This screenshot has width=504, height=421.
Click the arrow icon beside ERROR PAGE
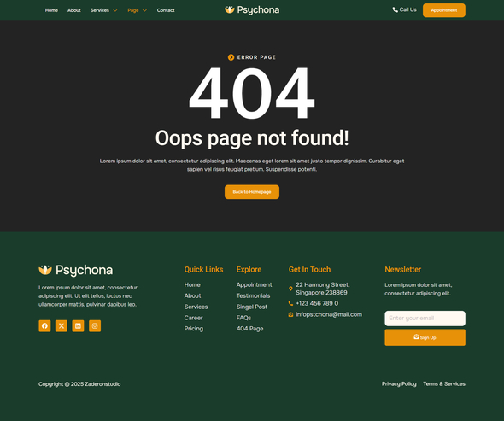tap(231, 57)
